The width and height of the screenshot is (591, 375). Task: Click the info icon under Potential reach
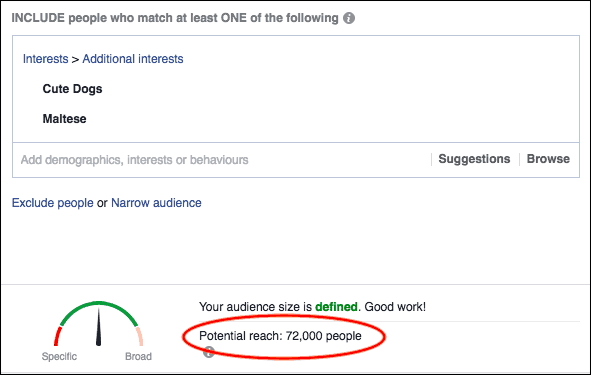[x=208, y=352]
